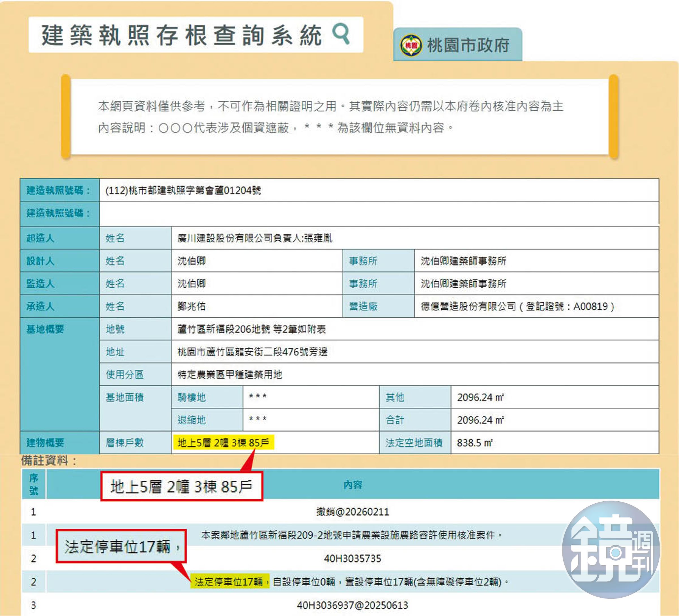Select land number 蘆竹區新福段206地號 等2筆如附表
The height and width of the screenshot is (616, 679).
click(x=251, y=329)
